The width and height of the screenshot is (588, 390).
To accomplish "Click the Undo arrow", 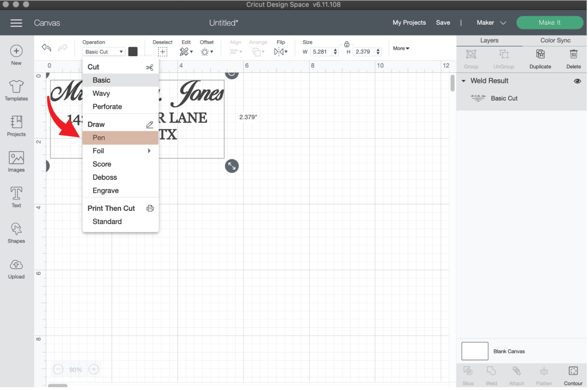I will coord(47,48).
